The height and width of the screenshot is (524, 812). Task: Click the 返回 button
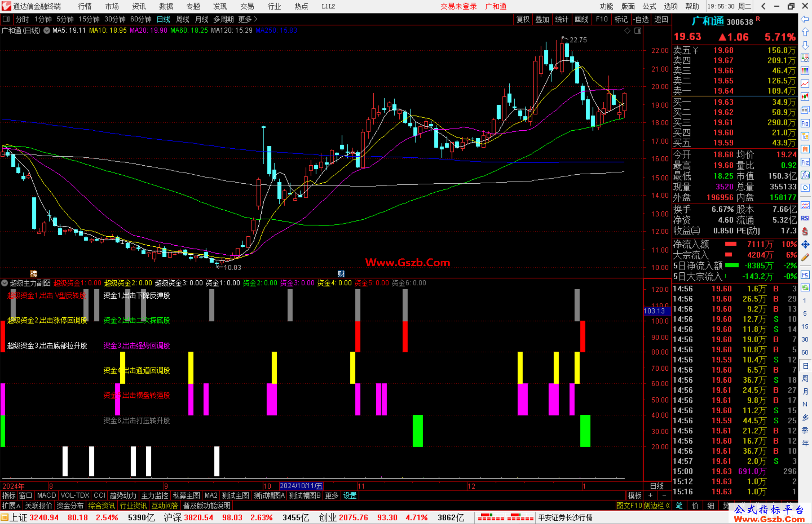[x=661, y=19]
